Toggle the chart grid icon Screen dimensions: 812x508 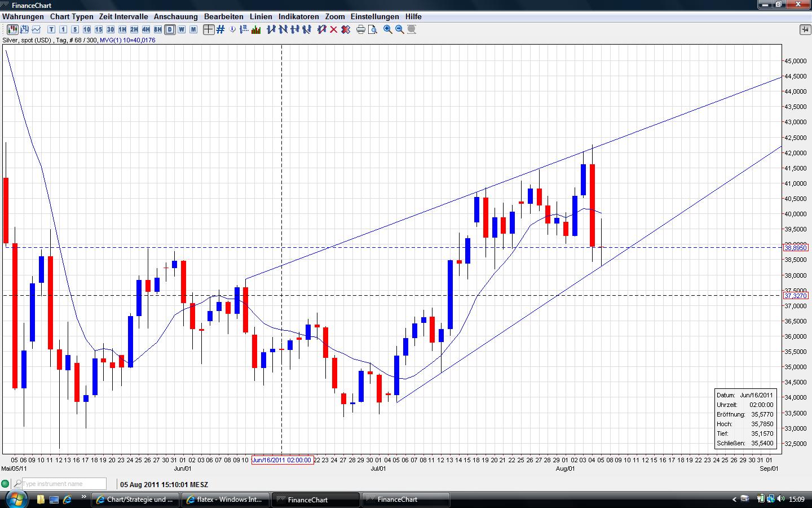(x=220, y=29)
